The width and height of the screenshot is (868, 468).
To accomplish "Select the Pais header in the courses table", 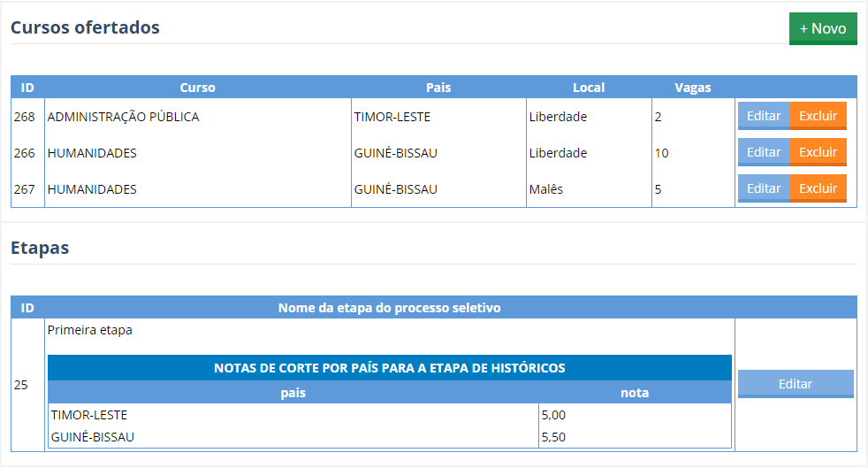I will point(438,88).
